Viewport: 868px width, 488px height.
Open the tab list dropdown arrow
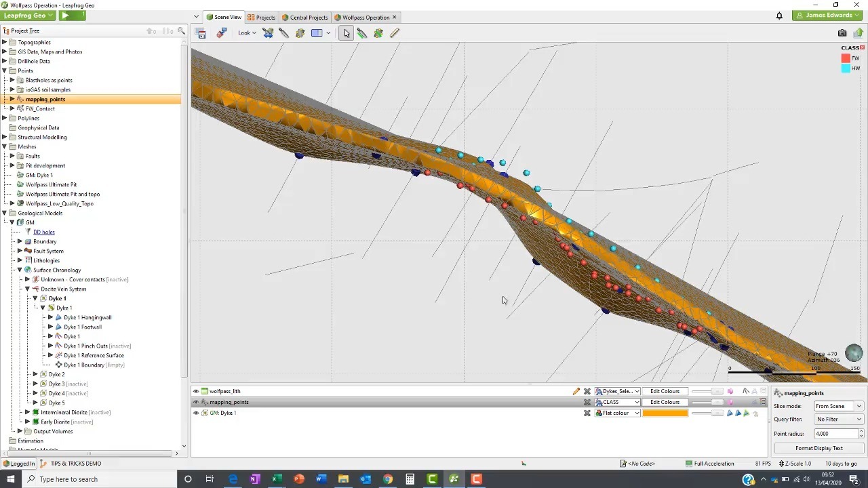tap(197, 17)
